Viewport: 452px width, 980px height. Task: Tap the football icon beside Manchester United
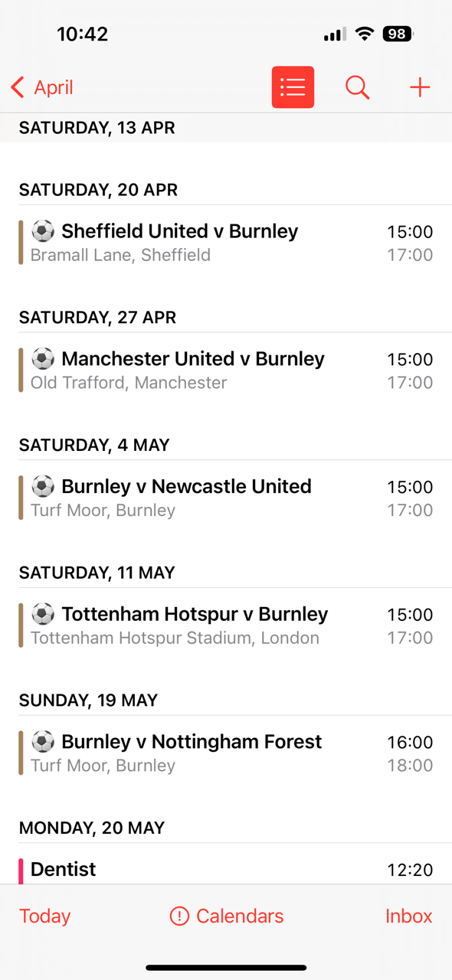pyautogui.click(x=43, y=358)
